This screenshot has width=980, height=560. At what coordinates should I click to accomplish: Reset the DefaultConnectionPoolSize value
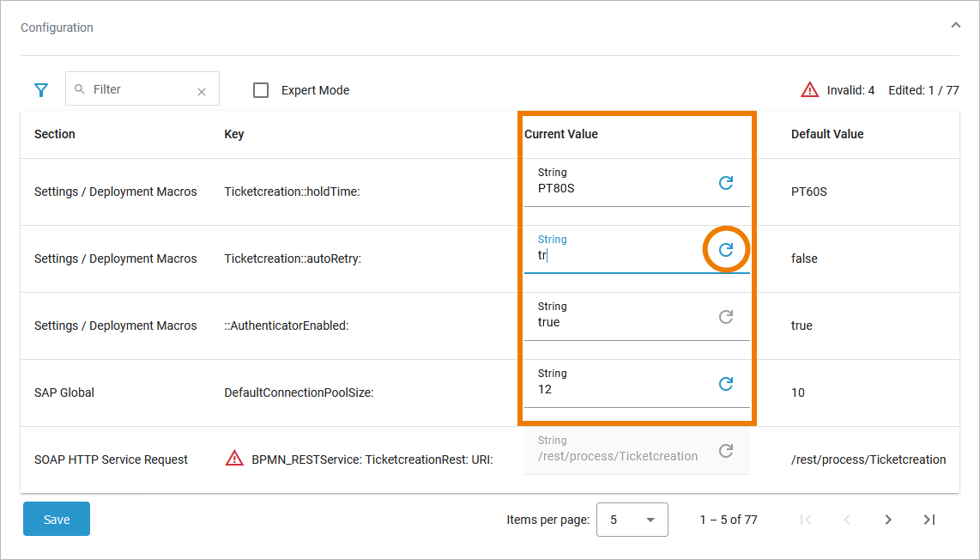[x=726, y=384]
